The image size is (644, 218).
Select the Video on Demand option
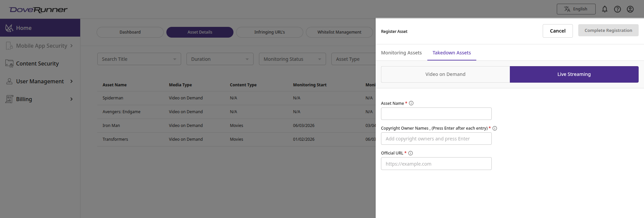[445, 74]
